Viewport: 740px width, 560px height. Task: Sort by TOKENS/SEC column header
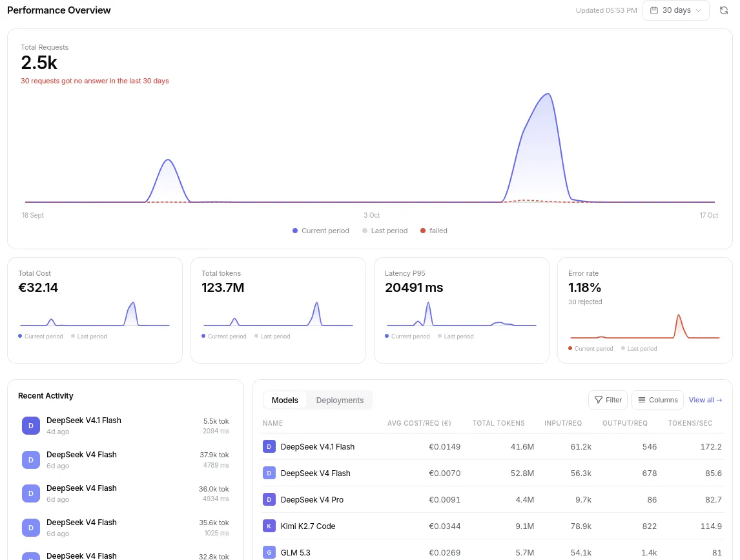point(690,423)
